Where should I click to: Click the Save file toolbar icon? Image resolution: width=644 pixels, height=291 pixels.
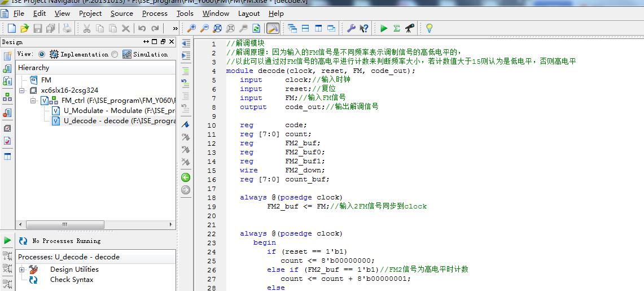(x=38, y=28)
